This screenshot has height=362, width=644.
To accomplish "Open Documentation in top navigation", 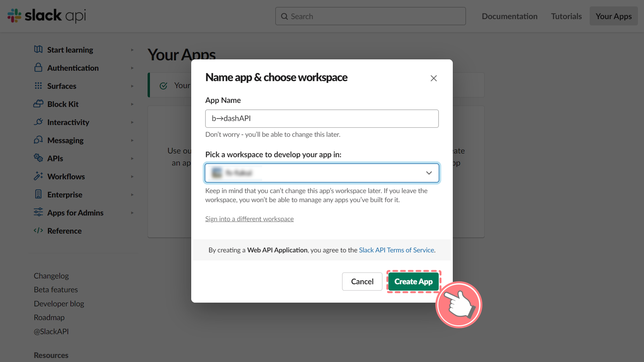I will click(509, 16).
